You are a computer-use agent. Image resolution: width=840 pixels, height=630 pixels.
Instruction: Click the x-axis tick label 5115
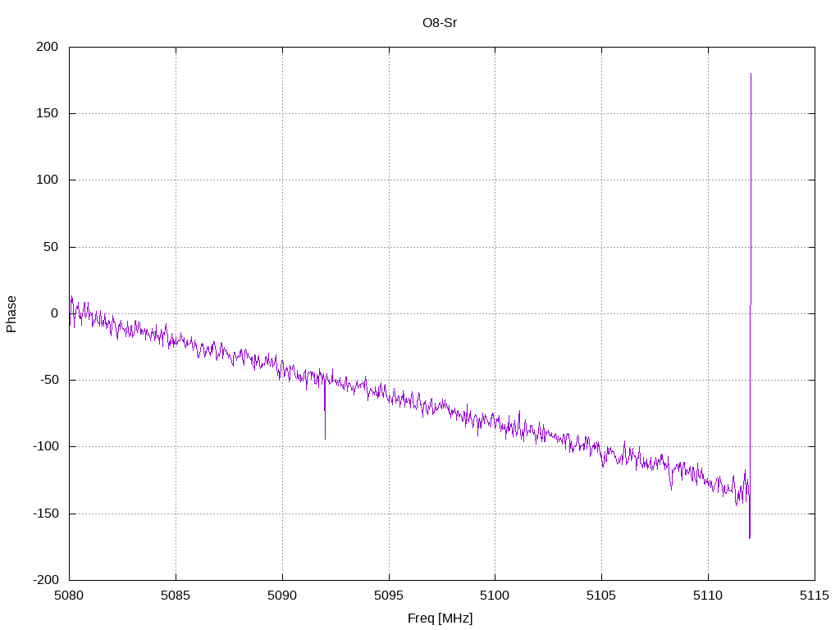pyautogui.click(x=815, y=596)
